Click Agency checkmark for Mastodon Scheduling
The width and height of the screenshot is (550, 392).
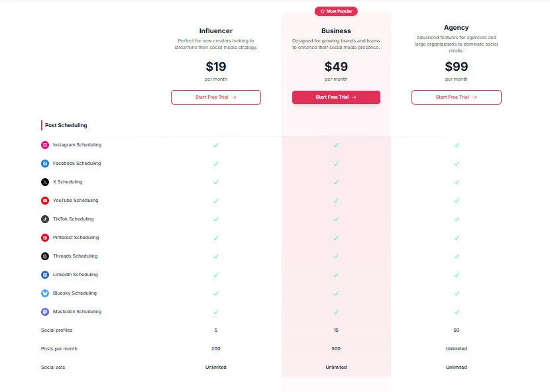click(456, 311)
